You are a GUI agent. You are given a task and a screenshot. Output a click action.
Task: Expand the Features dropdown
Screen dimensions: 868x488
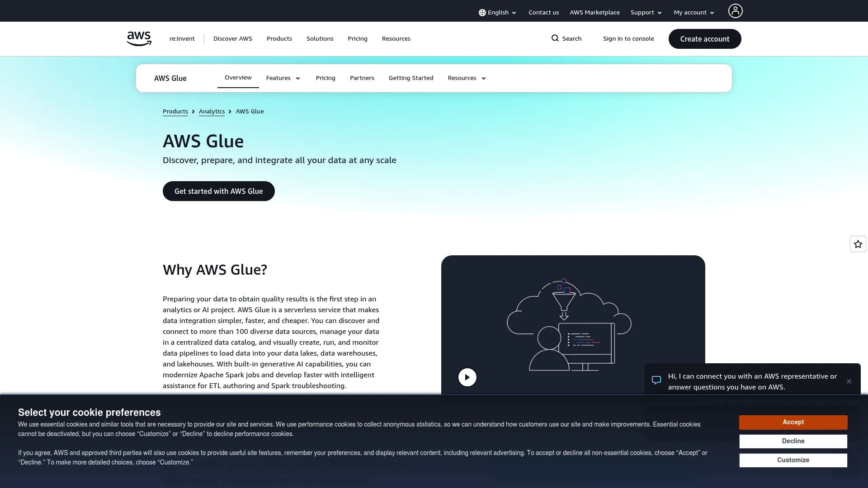pos(283,78)
